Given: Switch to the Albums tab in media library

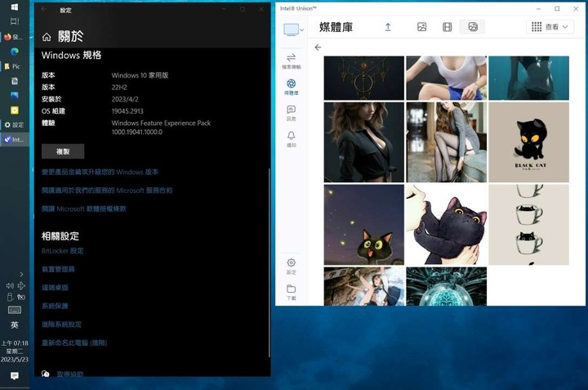Looking at the screenshot, I should [x=473, y=27].
